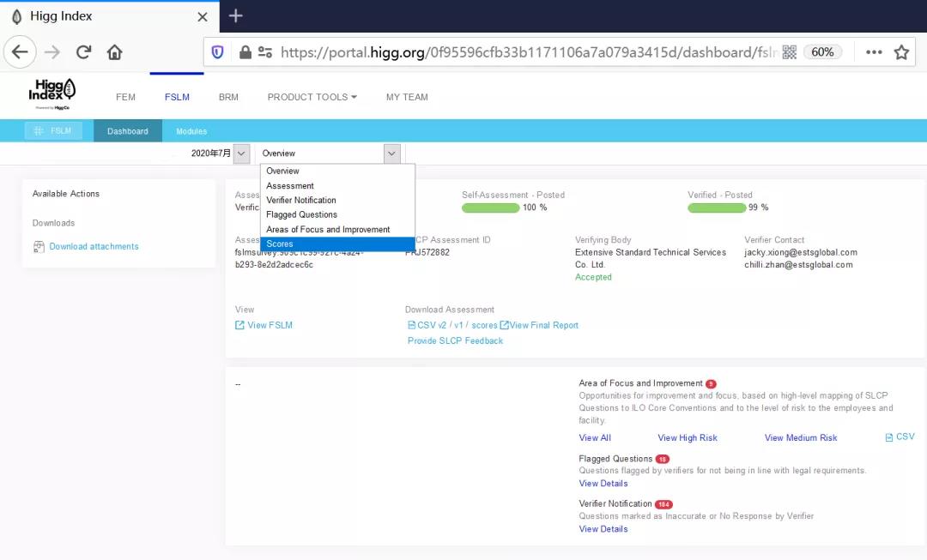The width and height of the screenshot is (927, 560).
Task: Reload the page with the refresh icon
Action: (83, 52)
